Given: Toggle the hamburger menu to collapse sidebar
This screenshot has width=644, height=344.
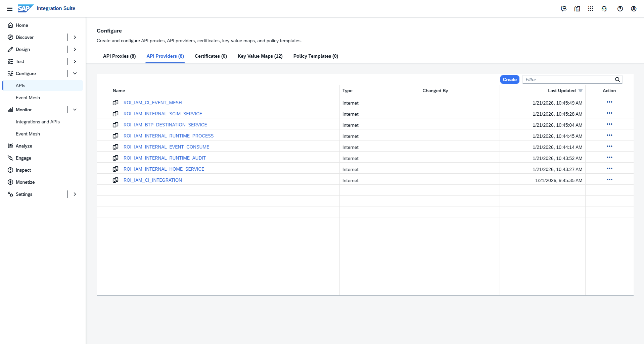Looking at the screenshot, I should 10,8.
